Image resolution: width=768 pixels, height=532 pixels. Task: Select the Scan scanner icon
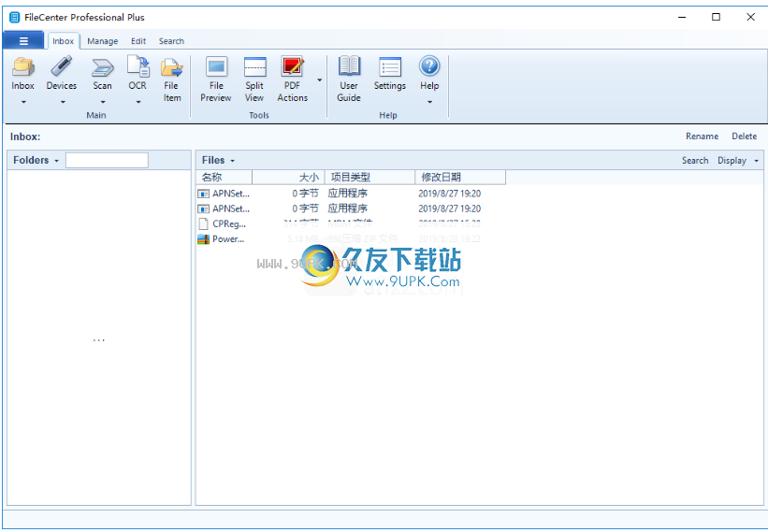click(102, 67)
